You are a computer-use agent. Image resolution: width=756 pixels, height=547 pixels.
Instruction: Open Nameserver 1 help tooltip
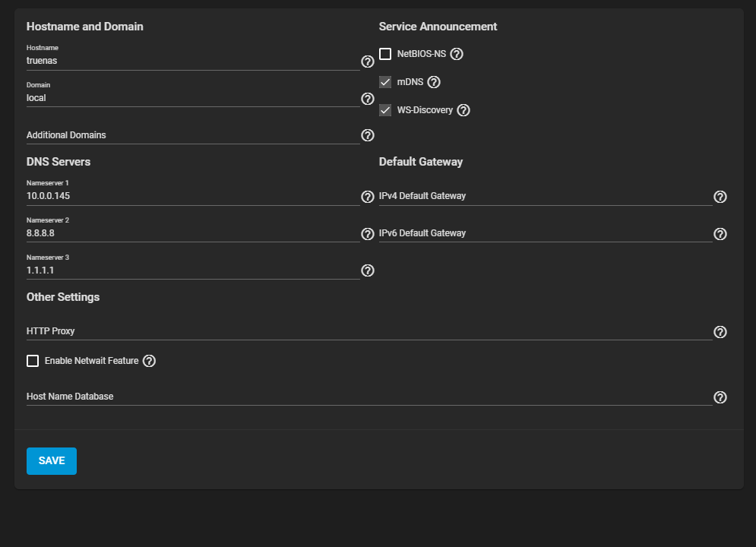pos(367,197)
